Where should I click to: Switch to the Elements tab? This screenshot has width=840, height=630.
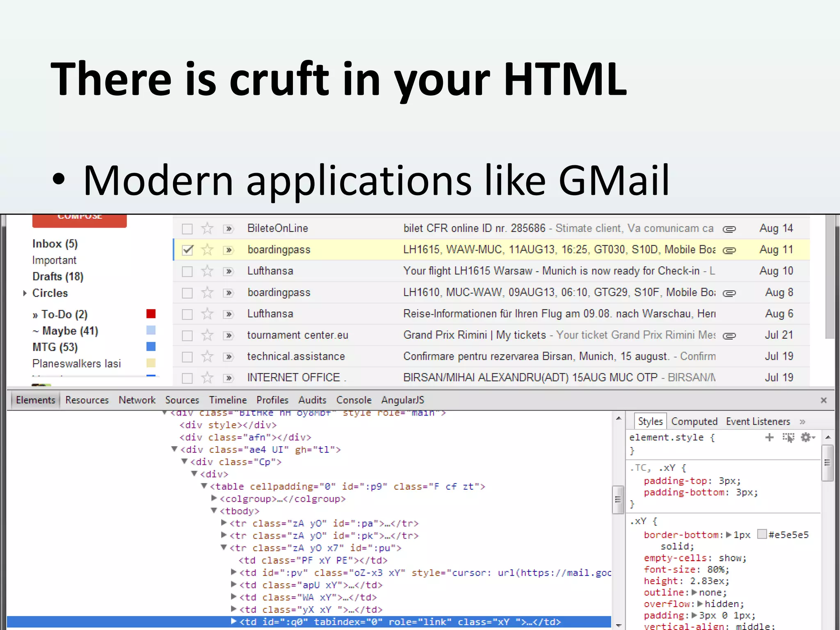[x=36, y=400]
